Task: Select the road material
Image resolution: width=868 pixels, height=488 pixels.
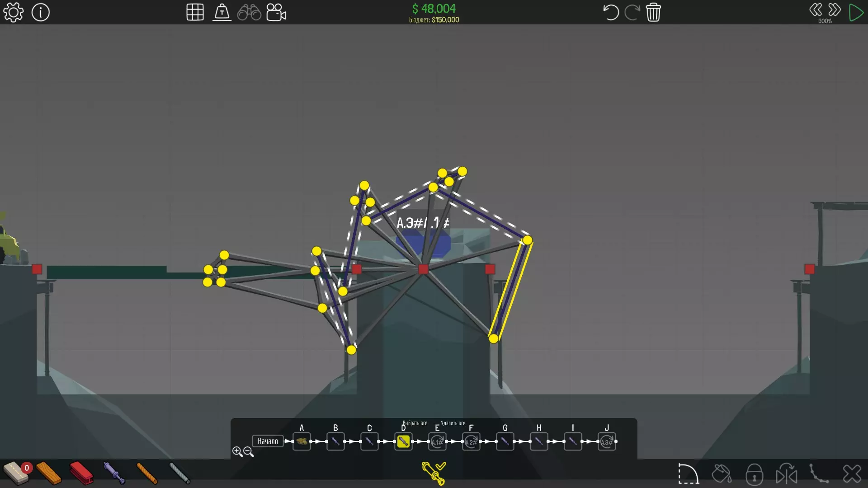Action: tap(16, 473)
